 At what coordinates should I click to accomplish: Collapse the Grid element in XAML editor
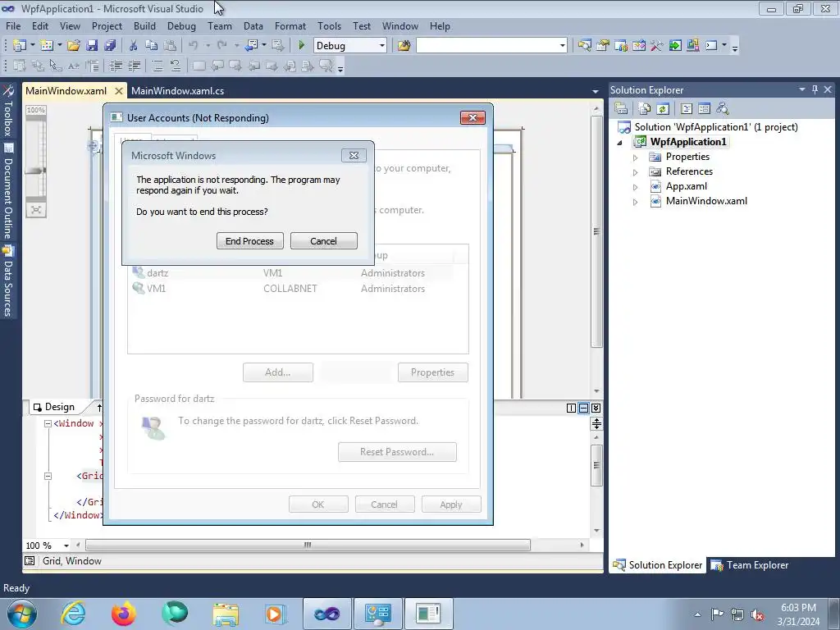(x=48, y=476)
